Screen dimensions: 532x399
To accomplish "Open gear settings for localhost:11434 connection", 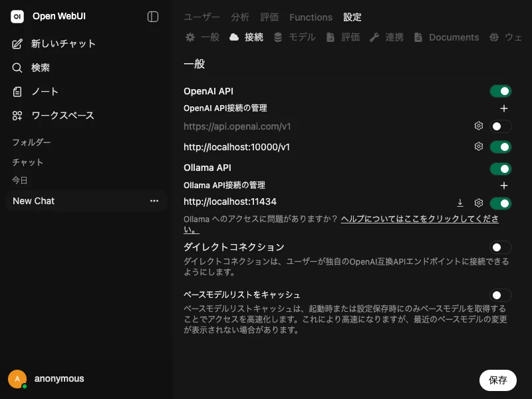I will [x=478, y=203].
